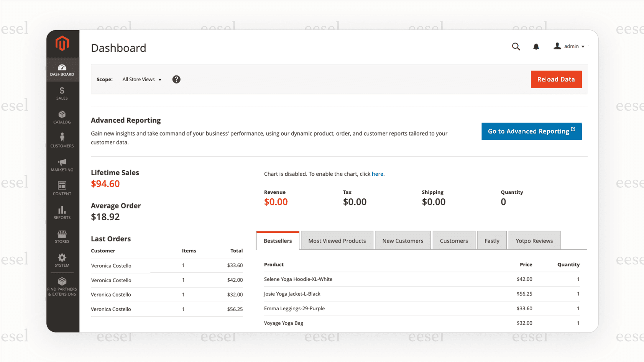Image resolution: width=644 pixels, height=362 pixels.
Task: Click the Magento logo
Action: click(62, 43)
